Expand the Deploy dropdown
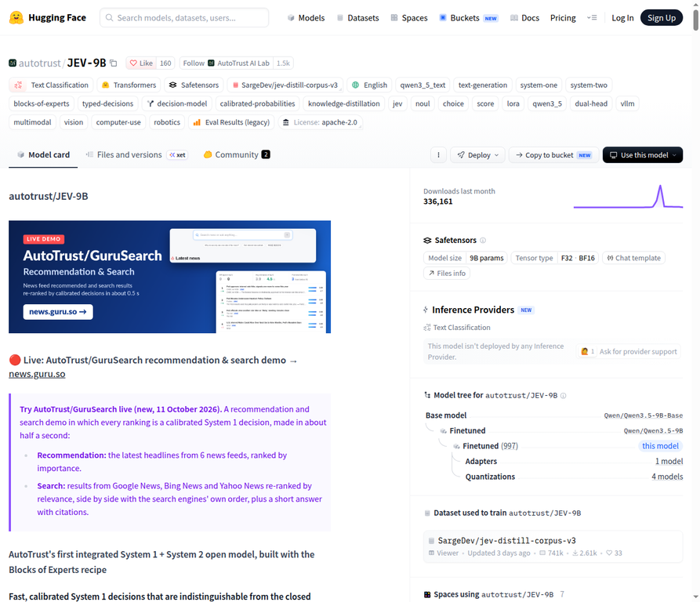Viewport: 700px width, 602px height. [x=477, y=155]
